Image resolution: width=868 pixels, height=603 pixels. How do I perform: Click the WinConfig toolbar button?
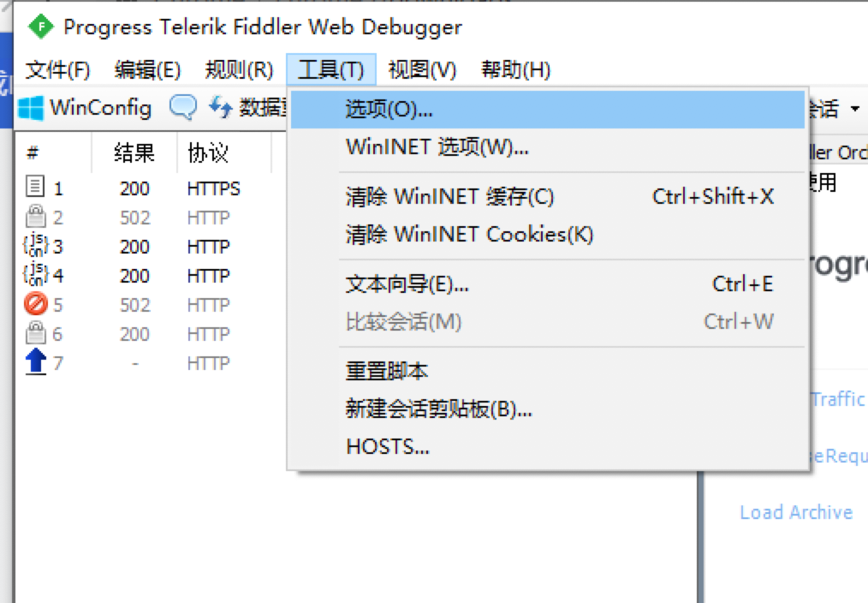tap(85, 107)
